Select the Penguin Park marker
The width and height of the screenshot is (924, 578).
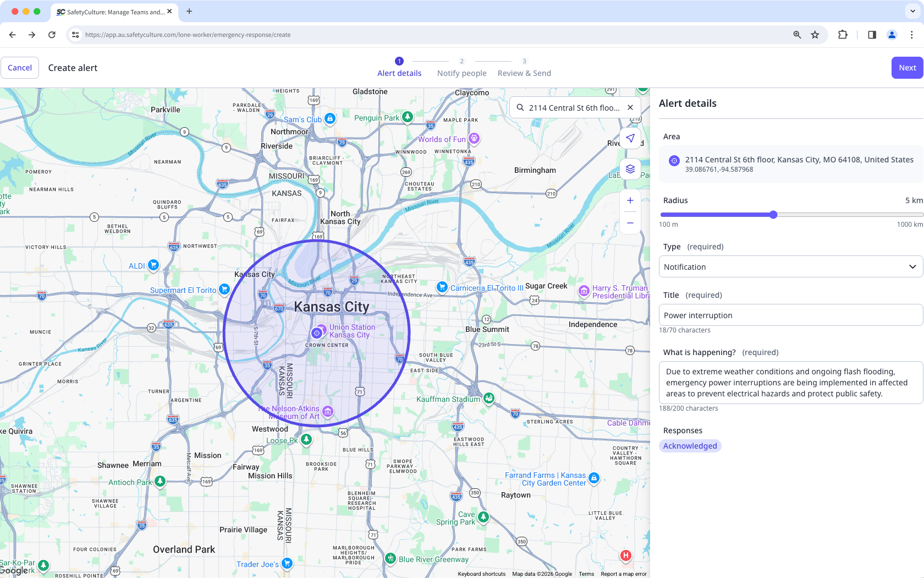click(x=408, y=117)
